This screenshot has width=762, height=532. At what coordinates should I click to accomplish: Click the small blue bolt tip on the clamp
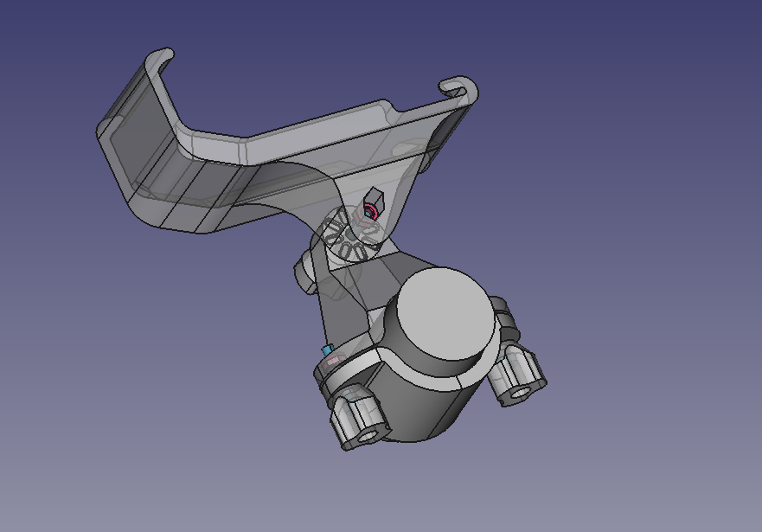(x=327, y=349)
